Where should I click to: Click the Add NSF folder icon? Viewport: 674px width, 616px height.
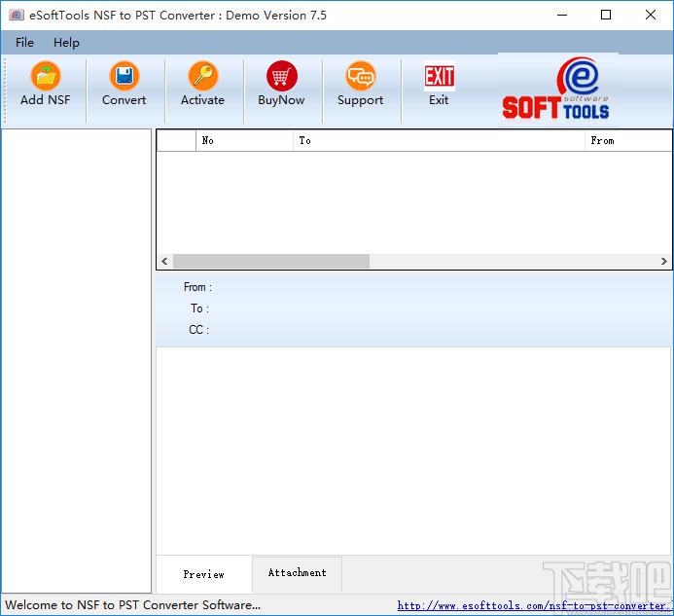[46, 76]
